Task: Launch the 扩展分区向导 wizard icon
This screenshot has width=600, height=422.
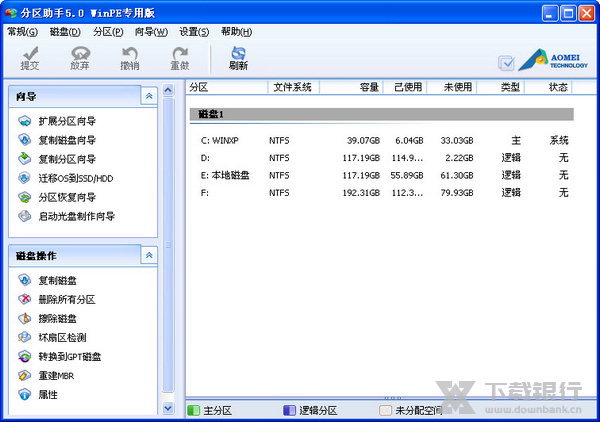Action: click(x=25, y=121)
